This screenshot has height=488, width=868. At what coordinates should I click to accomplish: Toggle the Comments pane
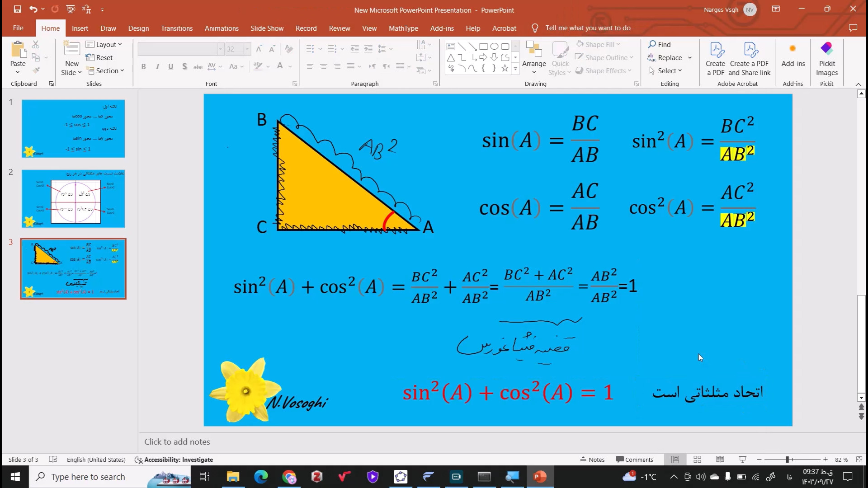pyautogui.click(x=634, y=460)
